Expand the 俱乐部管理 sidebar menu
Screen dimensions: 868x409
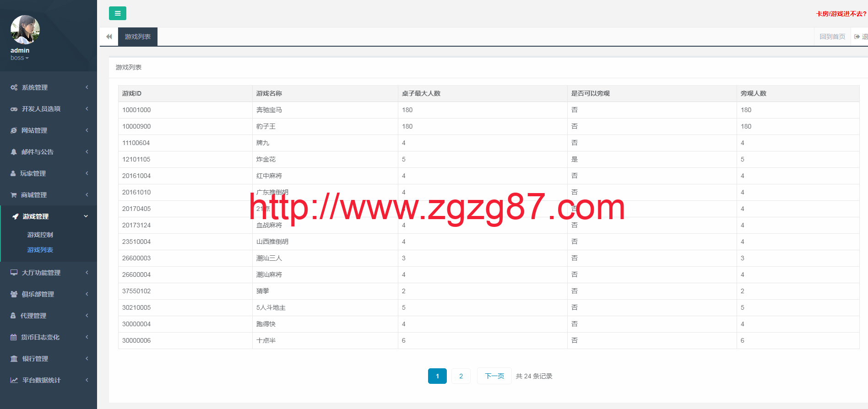(48, 294)
